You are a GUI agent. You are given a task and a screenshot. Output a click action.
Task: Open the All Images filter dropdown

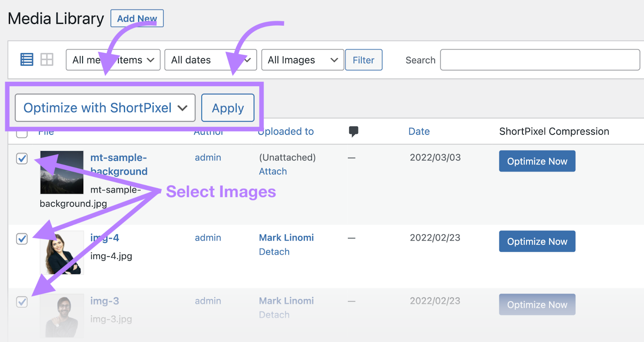click(x=302, y=60)
